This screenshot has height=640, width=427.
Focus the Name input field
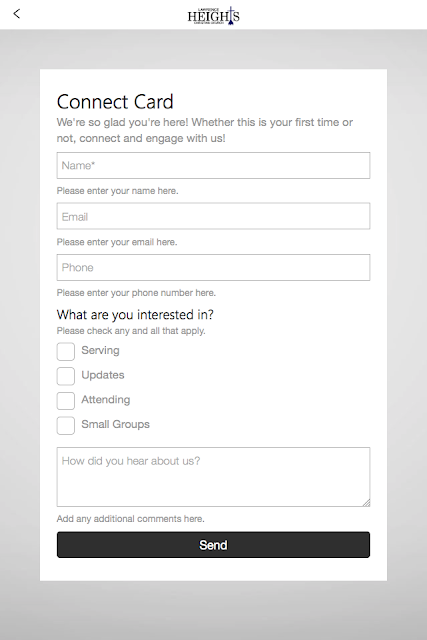pos(213,165)
